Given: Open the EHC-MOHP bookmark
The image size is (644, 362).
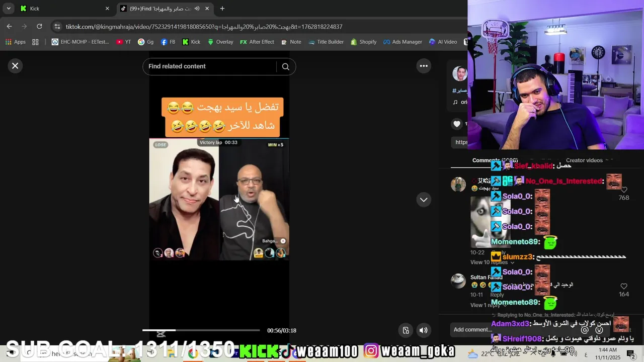Looking at the screenshot, I should click(x=80, y=42).
